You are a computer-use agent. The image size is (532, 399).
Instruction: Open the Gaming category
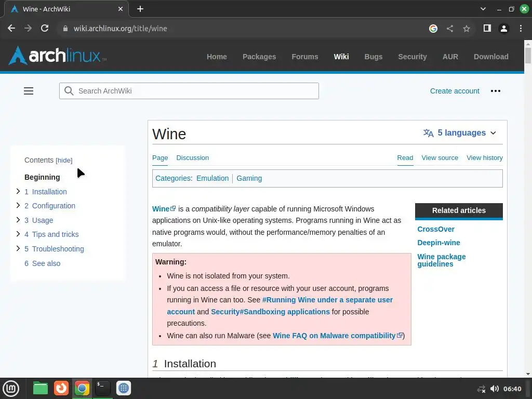click(x=249, y=178)
